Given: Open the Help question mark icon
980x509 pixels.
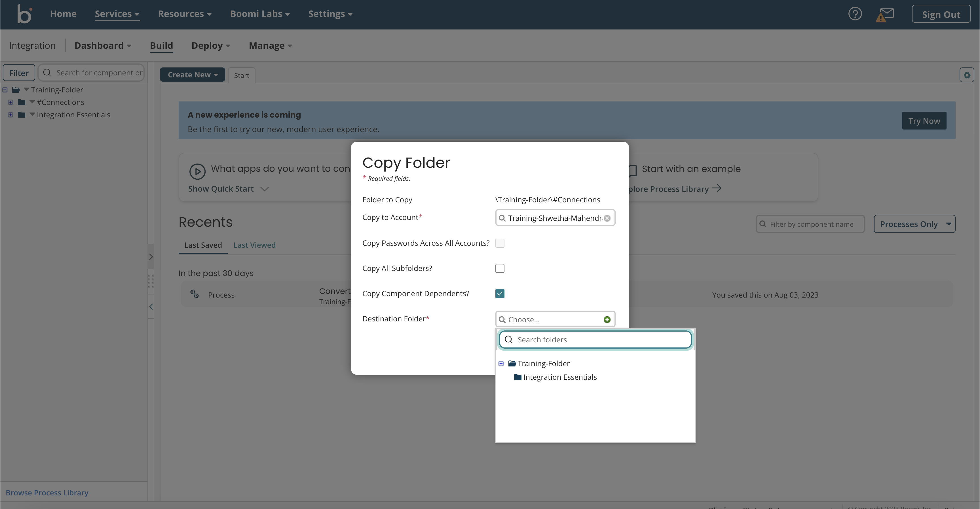Looking at the screenshot, I should coord(855,14).
